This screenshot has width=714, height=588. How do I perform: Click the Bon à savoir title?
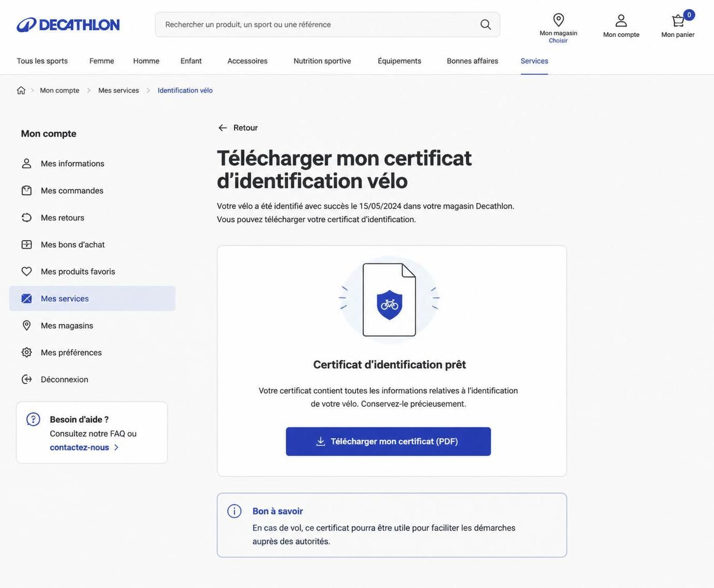tap(278, 511)
